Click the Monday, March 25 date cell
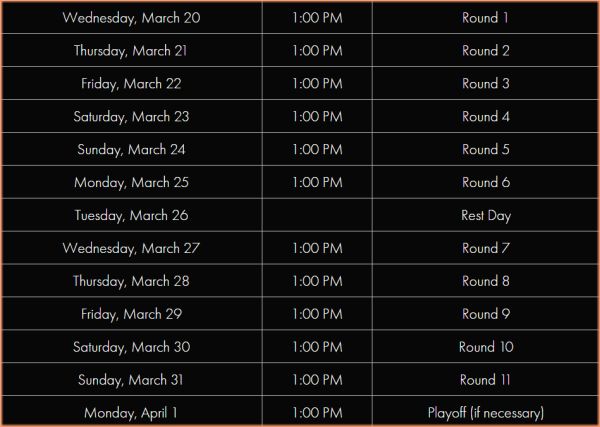The height and width of the screenshot is (427, 600). pyautogui.click(x=131, y=183)
